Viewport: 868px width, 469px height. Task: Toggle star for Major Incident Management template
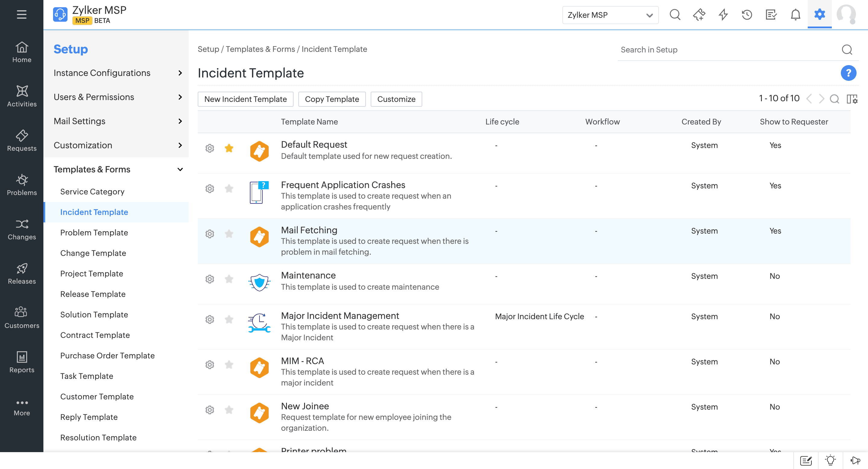click(229, 319)
